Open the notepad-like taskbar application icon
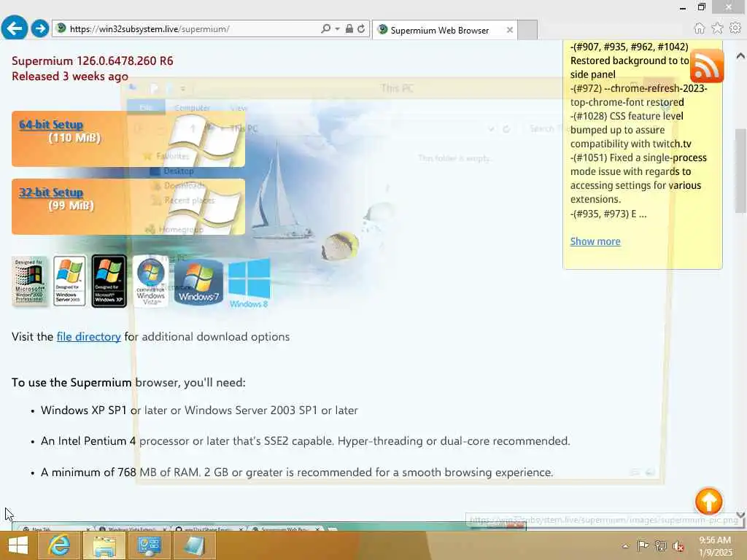 194,545
